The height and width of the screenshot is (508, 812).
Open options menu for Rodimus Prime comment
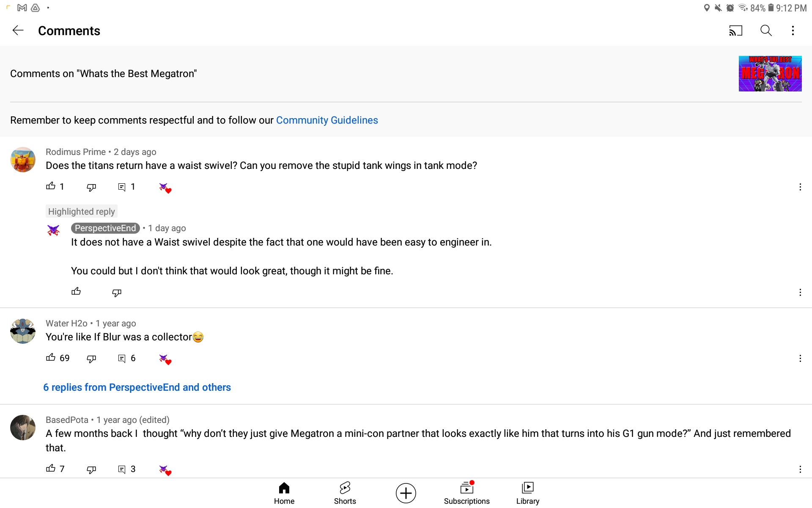(x=800, y=187)
